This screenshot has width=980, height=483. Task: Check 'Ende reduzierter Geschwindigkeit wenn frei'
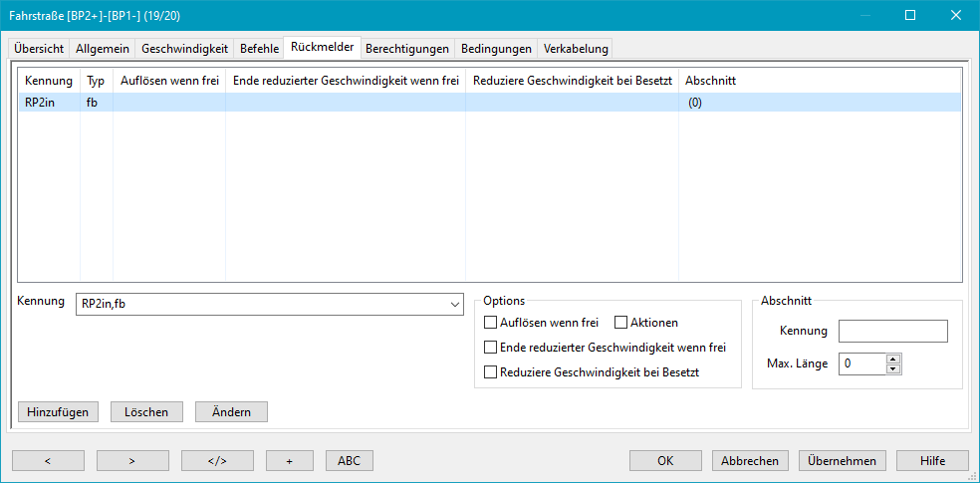pyautogui.click(x=490, y=348)
